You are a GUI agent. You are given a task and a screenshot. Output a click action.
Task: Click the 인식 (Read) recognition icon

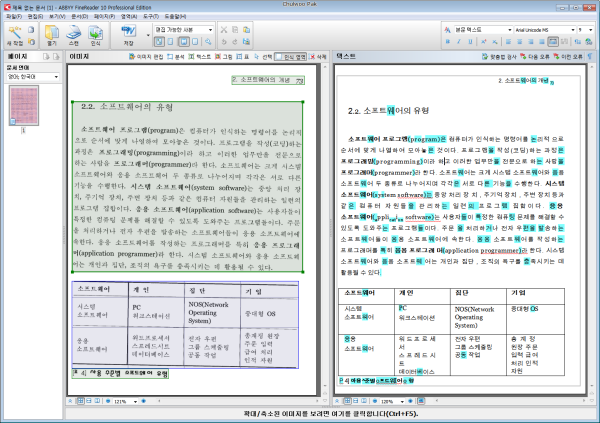(x=95, y=33)
